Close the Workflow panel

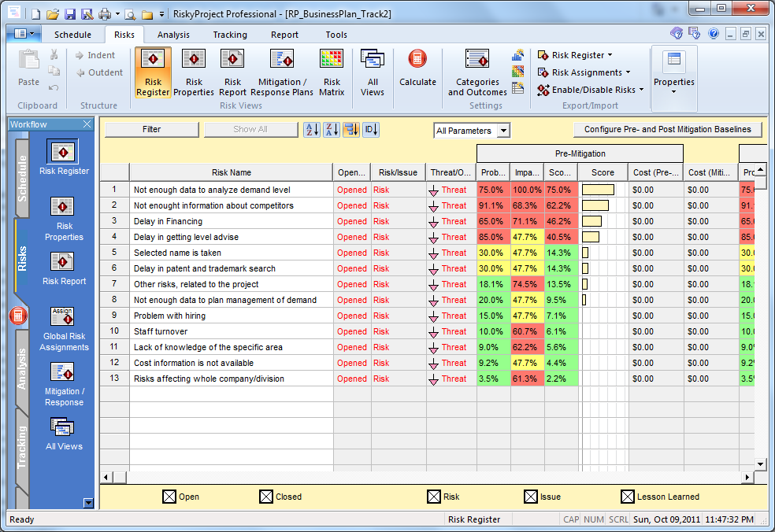point(87,124)
